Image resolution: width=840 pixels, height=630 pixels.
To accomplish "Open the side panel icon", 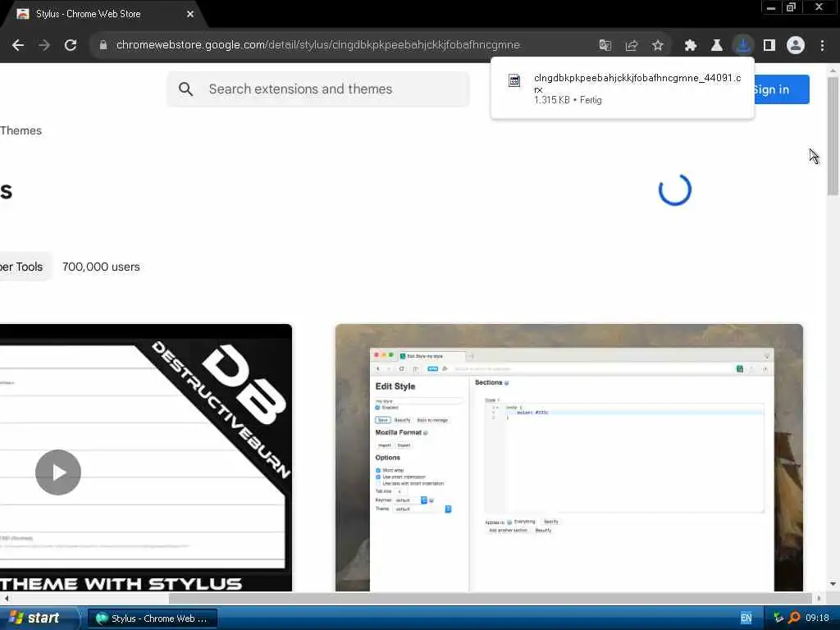I will 769,45.
